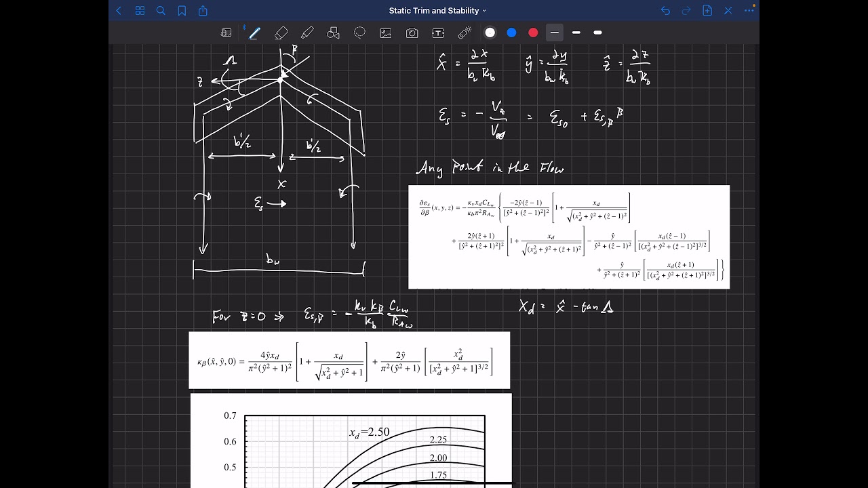Select the zoom window tool

coord(226,33)
